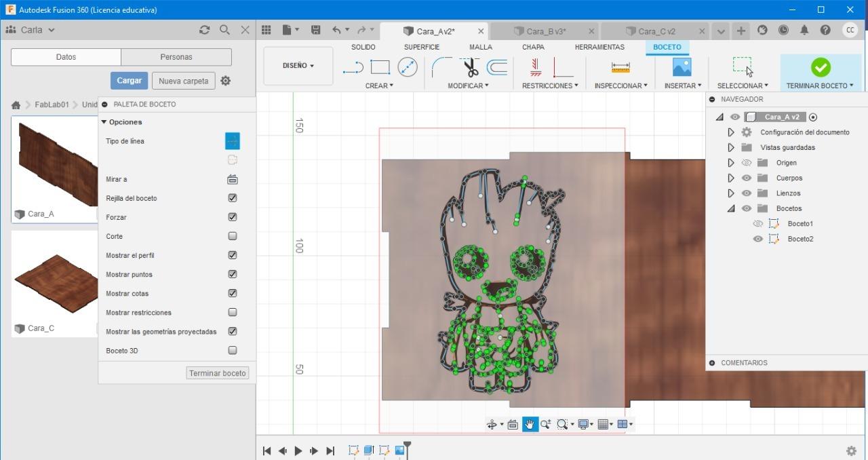This screenshot has width=868, height=460.
Task: Enable Boceto 3D checkbox
Action: 233,350
